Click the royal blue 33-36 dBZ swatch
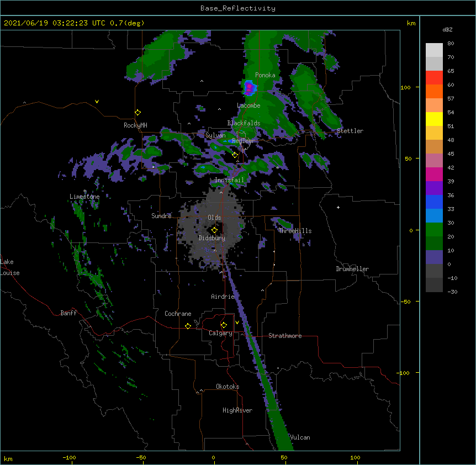Image resolution: width=476 pixels, height=465 pixels. point(434,202)
